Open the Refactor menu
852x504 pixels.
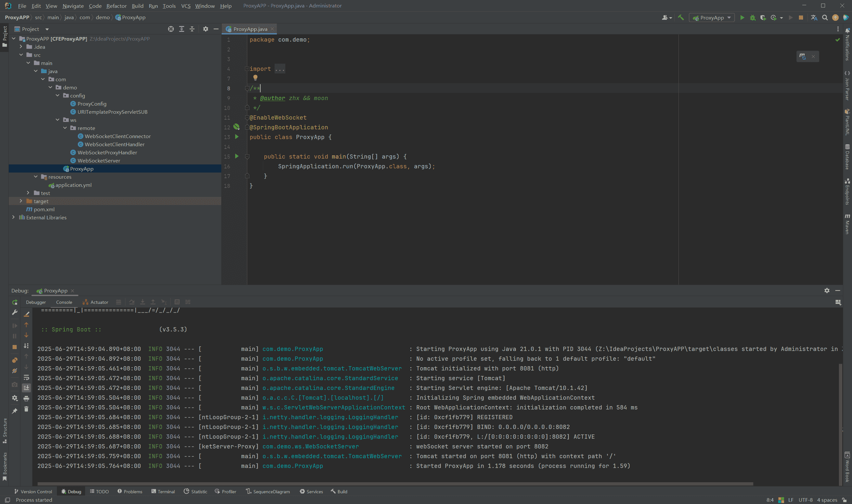point(116,6)
